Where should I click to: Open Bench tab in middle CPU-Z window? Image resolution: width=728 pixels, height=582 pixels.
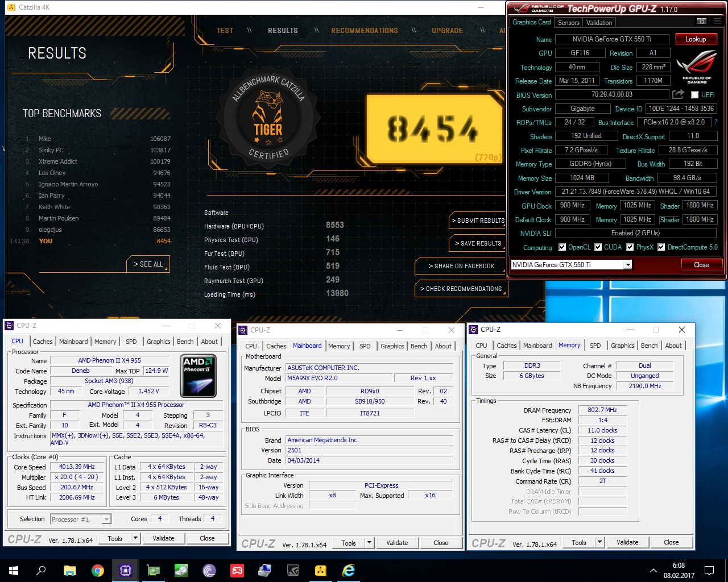coord(419,346)
